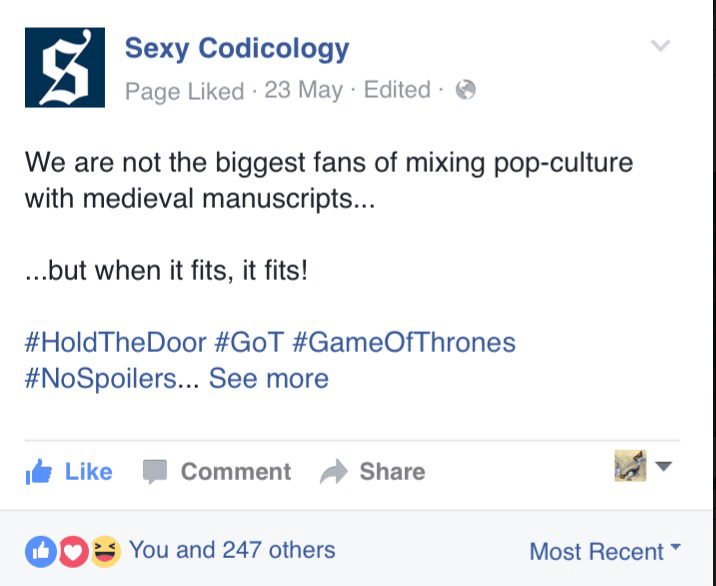The height and width of the screenshot is (586, 716).
Task: Expand the post options chevron
Action: tap(660, 46)
